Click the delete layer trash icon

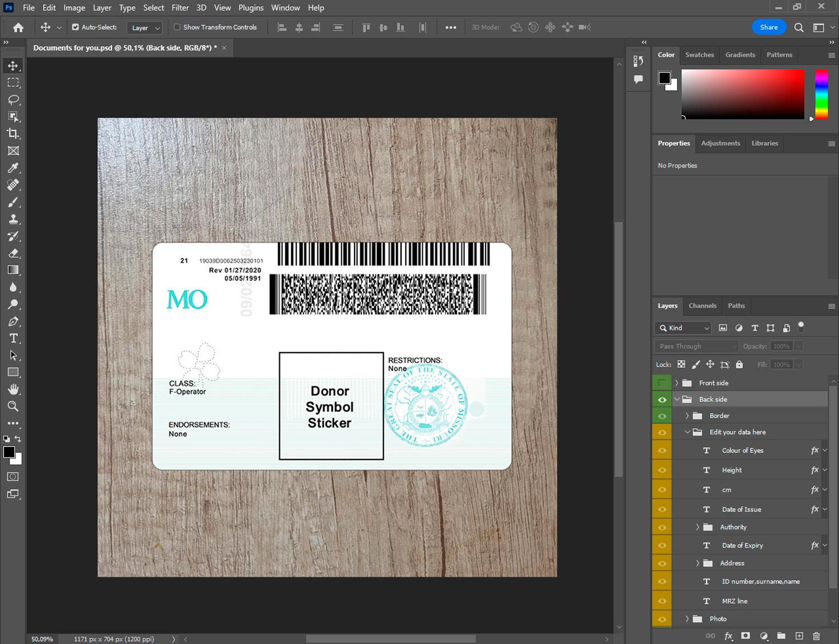(x=816, y=636)
